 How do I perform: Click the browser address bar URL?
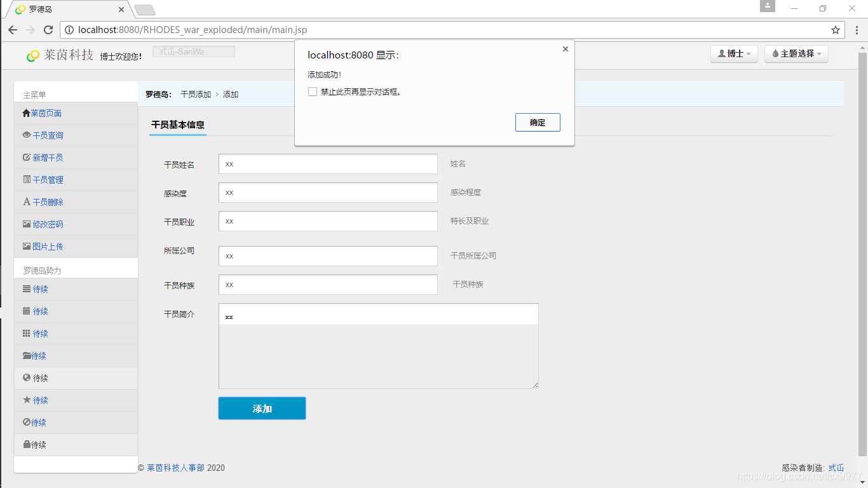point(193,30)
